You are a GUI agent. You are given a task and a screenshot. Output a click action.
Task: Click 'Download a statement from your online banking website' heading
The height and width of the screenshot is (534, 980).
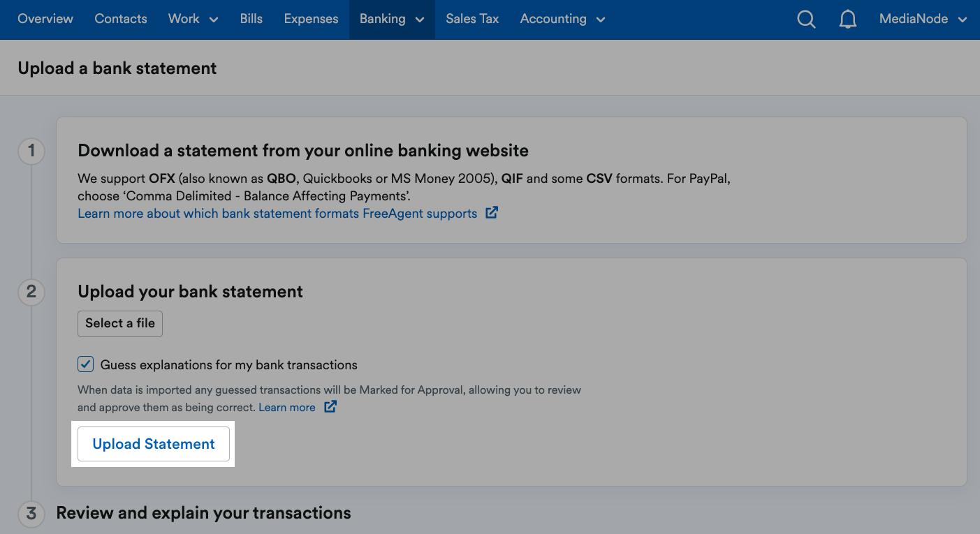point(303,150)
